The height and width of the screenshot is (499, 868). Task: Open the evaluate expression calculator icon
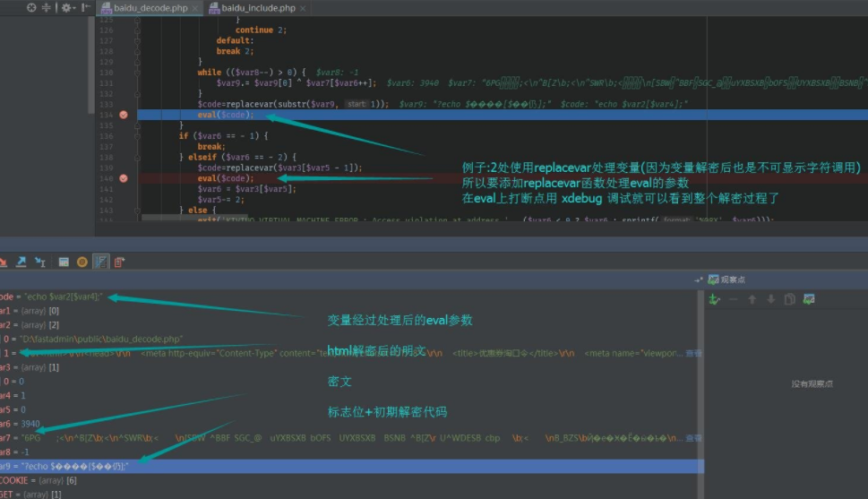[x=64, y=262]
